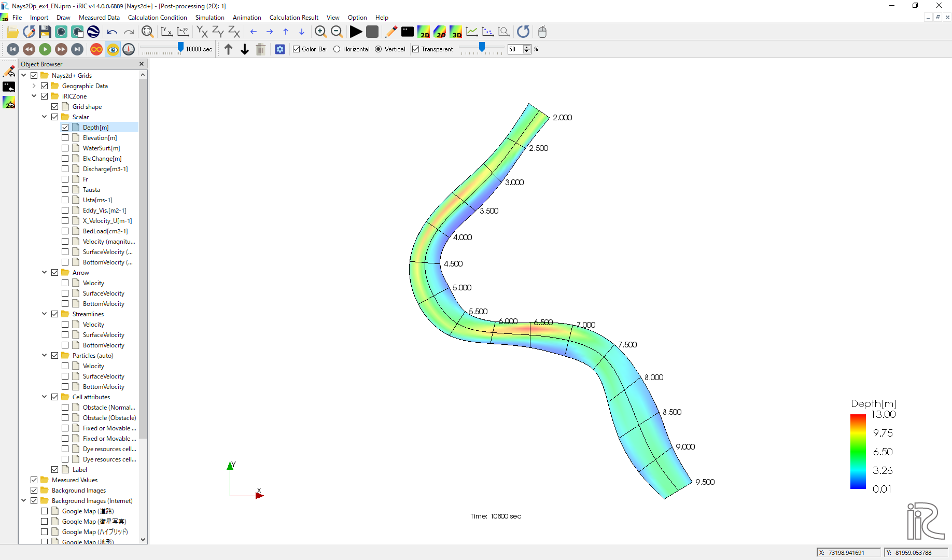
Task: Toggle the Grid shape checkbox
Action: point(55,107)
